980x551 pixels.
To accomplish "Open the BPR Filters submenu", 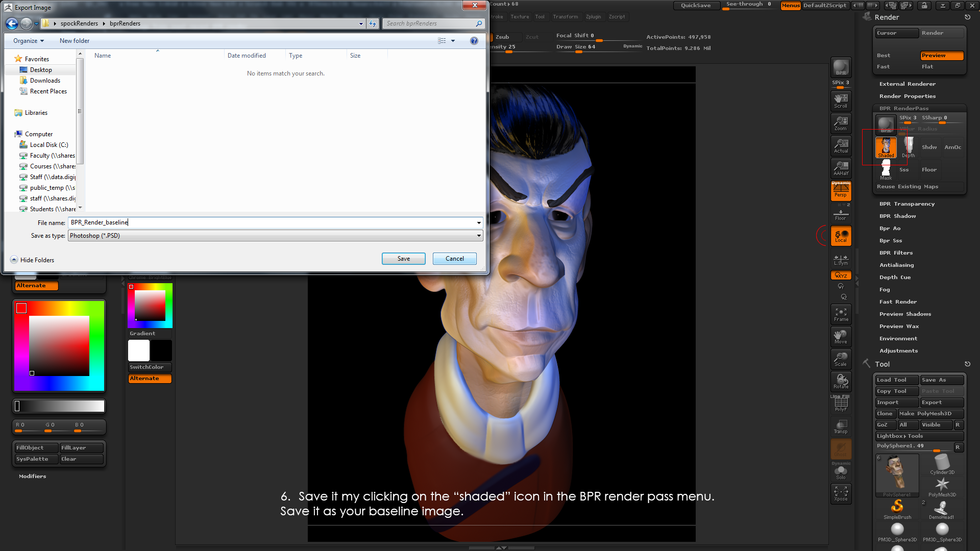I will point(896,253).
